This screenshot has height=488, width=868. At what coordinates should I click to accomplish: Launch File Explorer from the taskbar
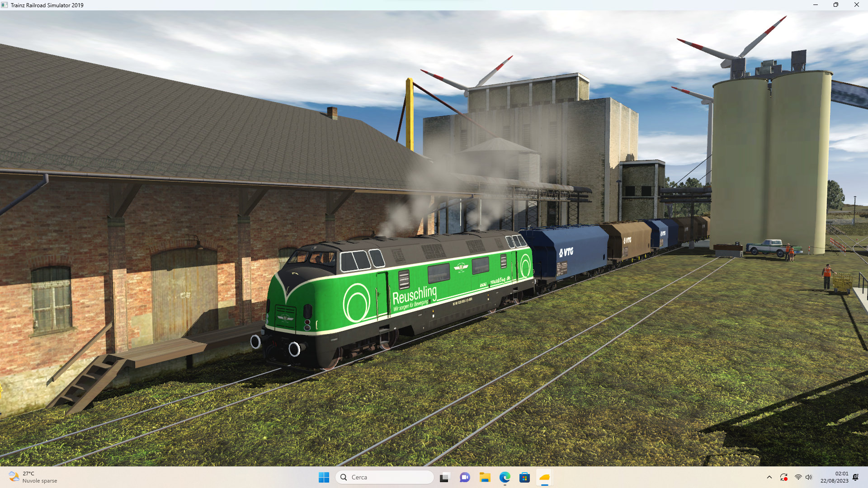tap(485, 477)
